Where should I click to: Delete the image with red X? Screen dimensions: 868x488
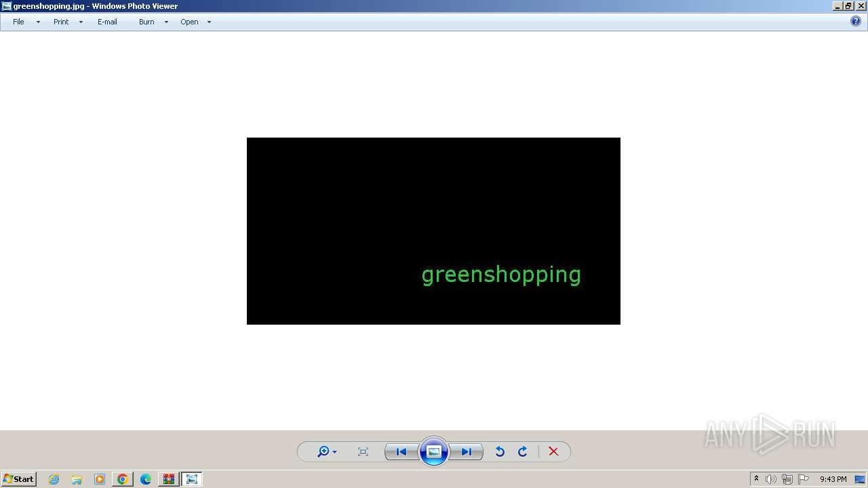[553, 451]
